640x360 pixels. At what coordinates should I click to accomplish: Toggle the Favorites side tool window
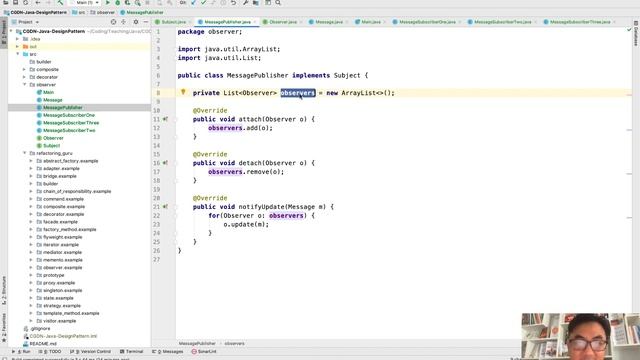[x=4, y=328]
